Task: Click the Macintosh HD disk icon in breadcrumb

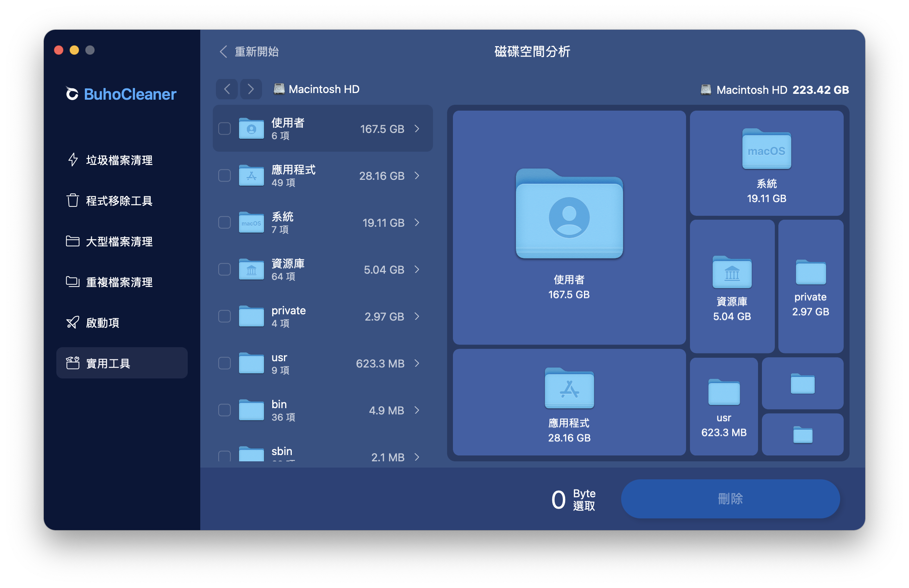Action: point(279,89)
